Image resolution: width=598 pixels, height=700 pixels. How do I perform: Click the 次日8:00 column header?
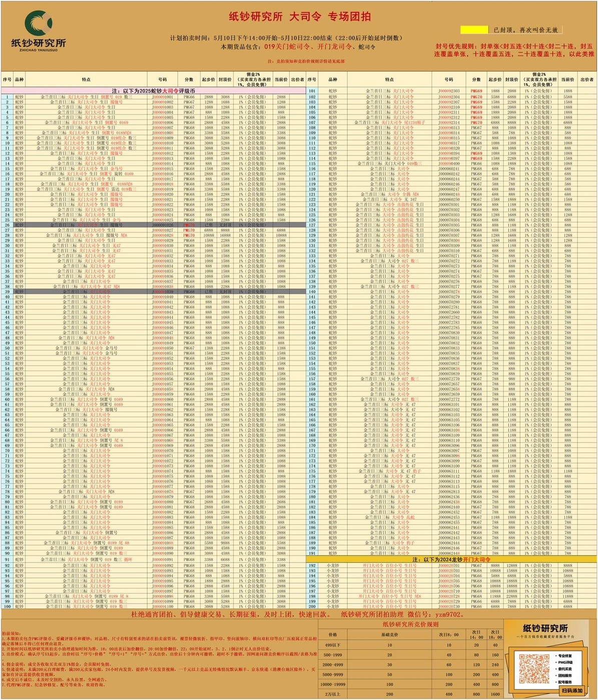pyautogui.click(x=448, y=634)
